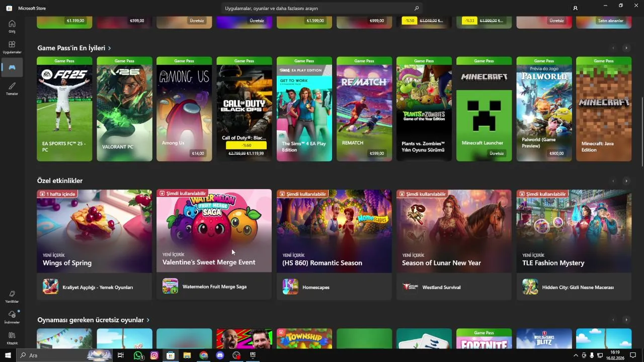The height and width of the screenshot is (362, 644).
Task: Click the Hidden City app icon
Action: coord(530,287)
